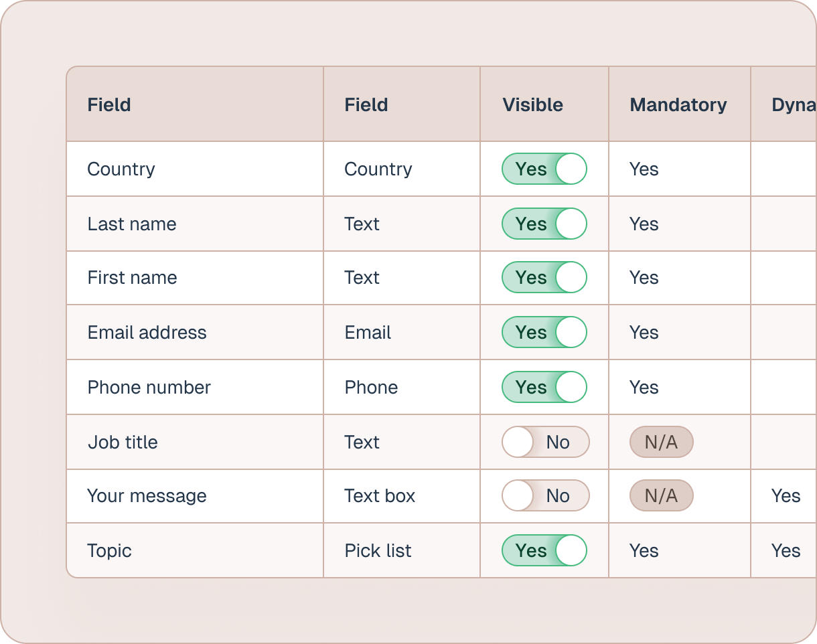Turn on Visible for Your message
The width and height of the screenshot is (817, 644).
545,495
